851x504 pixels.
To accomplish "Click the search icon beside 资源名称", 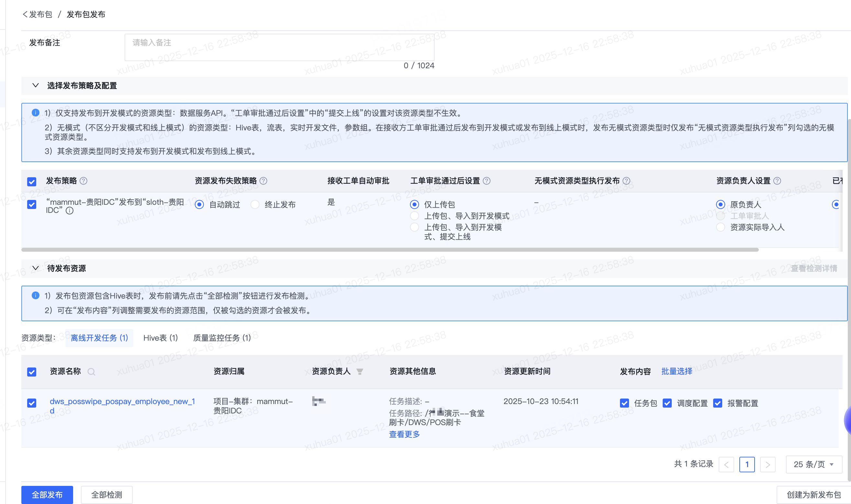I will click(91, 372).
